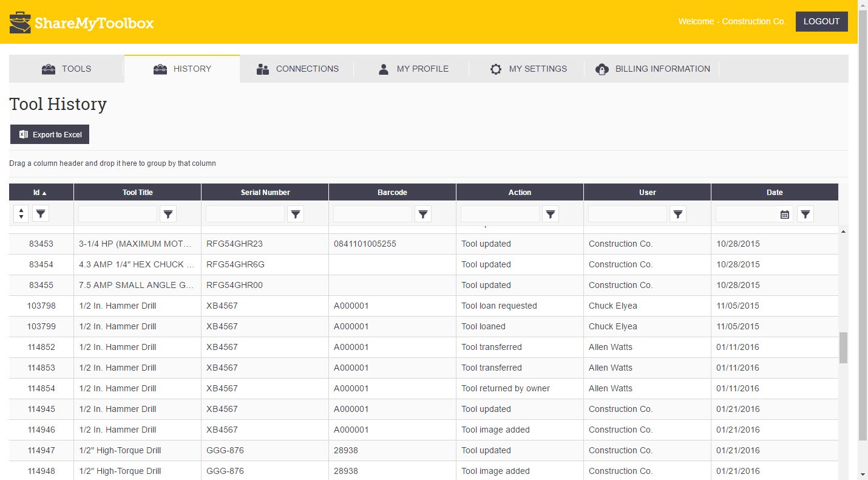Click the Welcome - Construction Co. text

[732, 21]
